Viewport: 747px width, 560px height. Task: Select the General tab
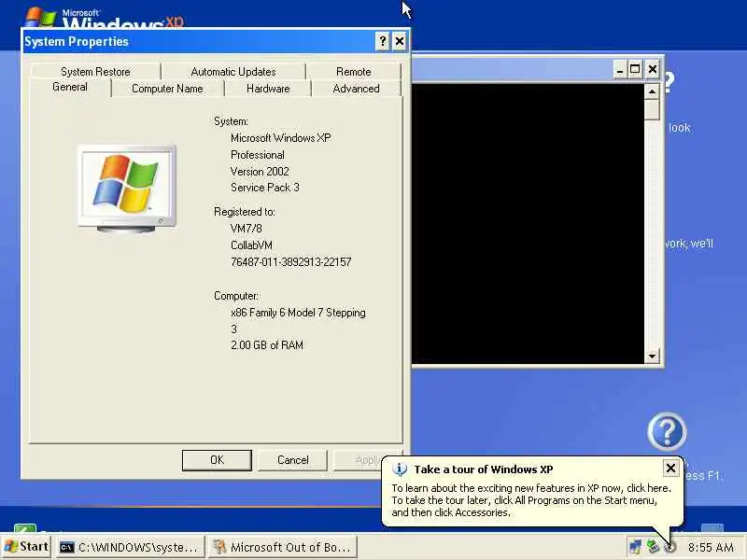pos(70,87)
